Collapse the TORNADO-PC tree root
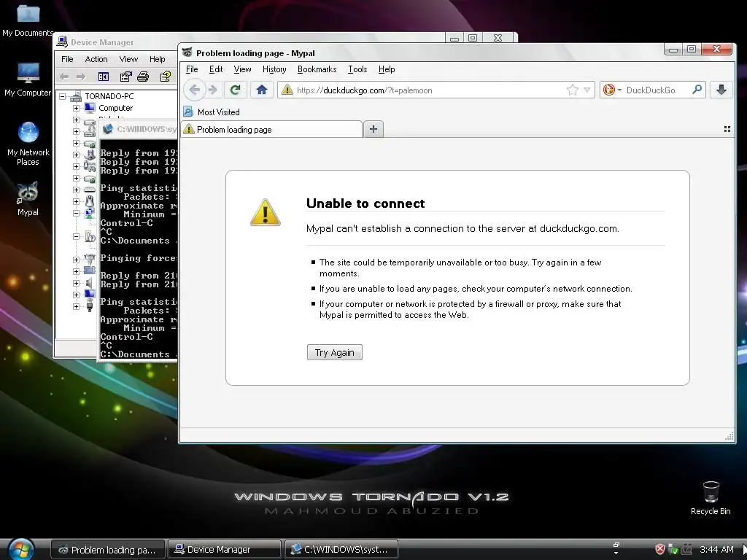Image resolution: width=747 pixels, height=560 pixels. (63, 96)
